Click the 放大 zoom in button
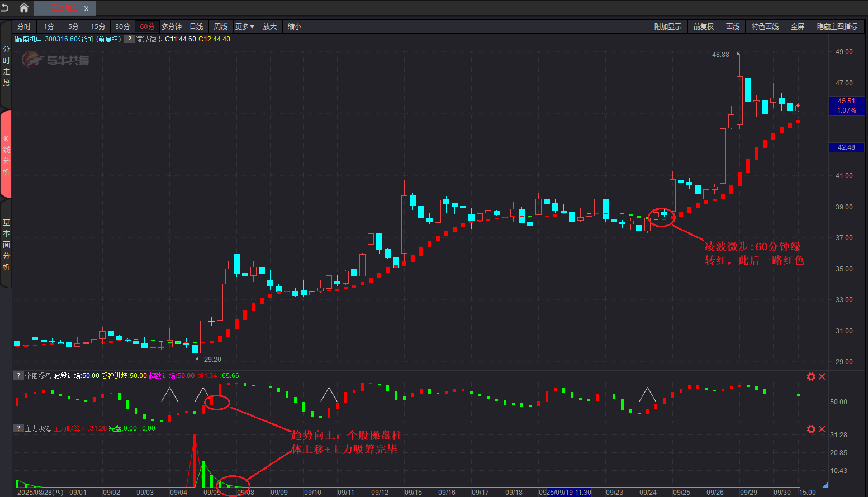The height and width of the screenshot is (497, 868). 270,27
